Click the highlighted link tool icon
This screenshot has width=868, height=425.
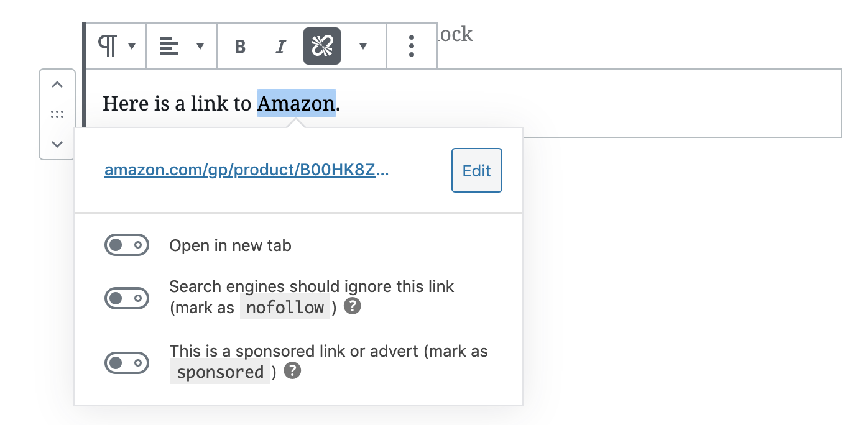coord(322,46)
